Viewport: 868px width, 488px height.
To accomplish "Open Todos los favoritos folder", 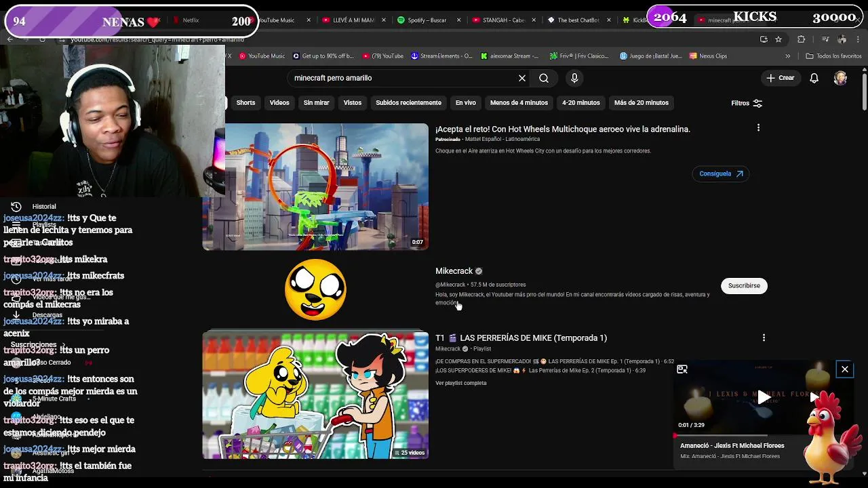I will point(833,56).
